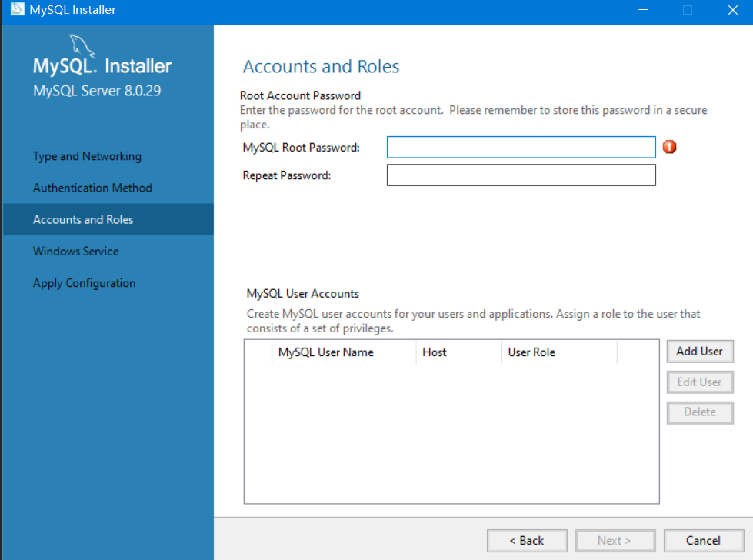Screen dimensions: 753x560
Task: Click inside the Repeat Password field
Action: pyautogui.click(x=521, y=175)
